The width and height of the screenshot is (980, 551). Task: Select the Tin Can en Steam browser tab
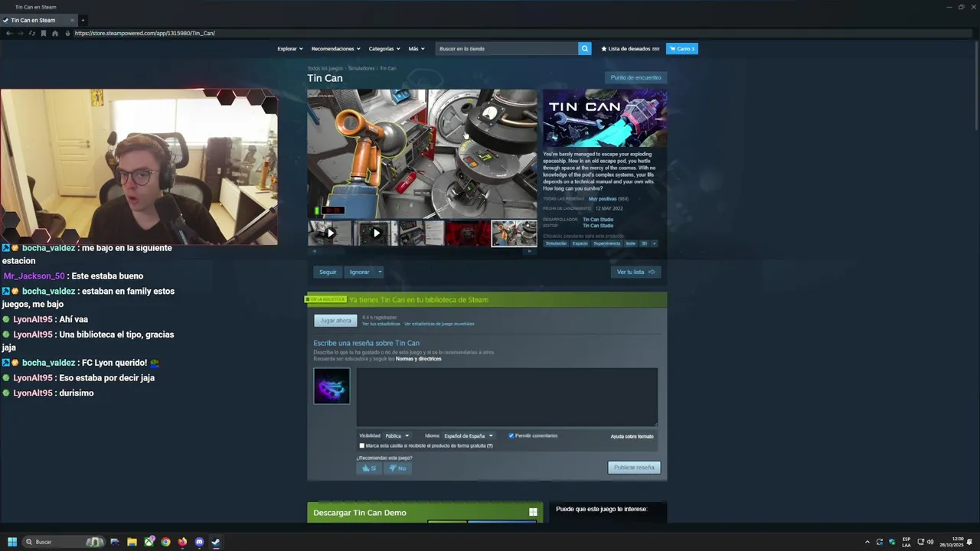(x=38, y=20)
